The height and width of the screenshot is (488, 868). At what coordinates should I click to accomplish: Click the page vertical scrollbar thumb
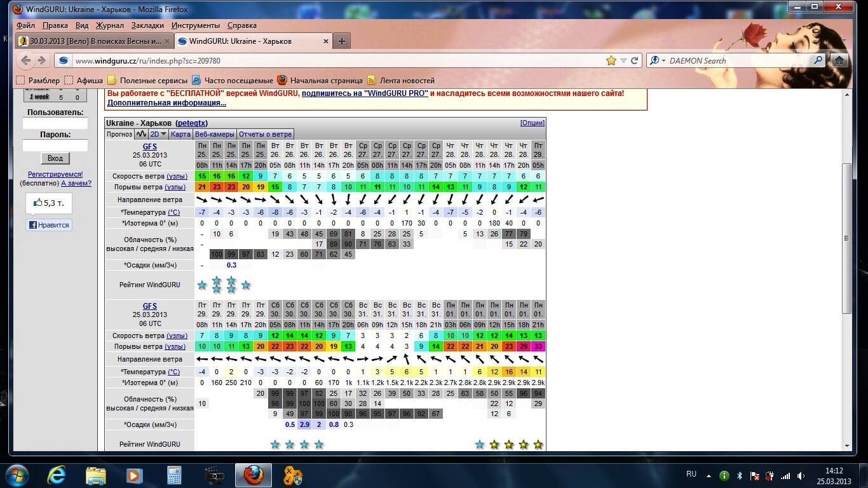tap(846, 238)
